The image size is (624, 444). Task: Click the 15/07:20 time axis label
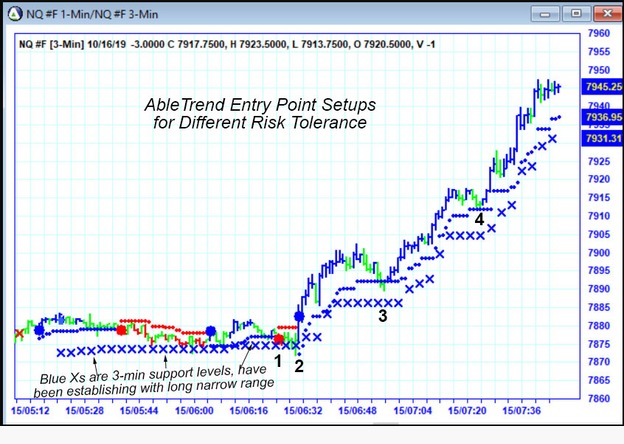(x=467, y=410)
